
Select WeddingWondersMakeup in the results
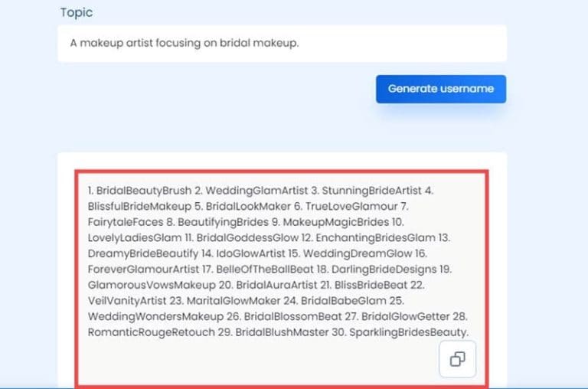coord(155,316)
